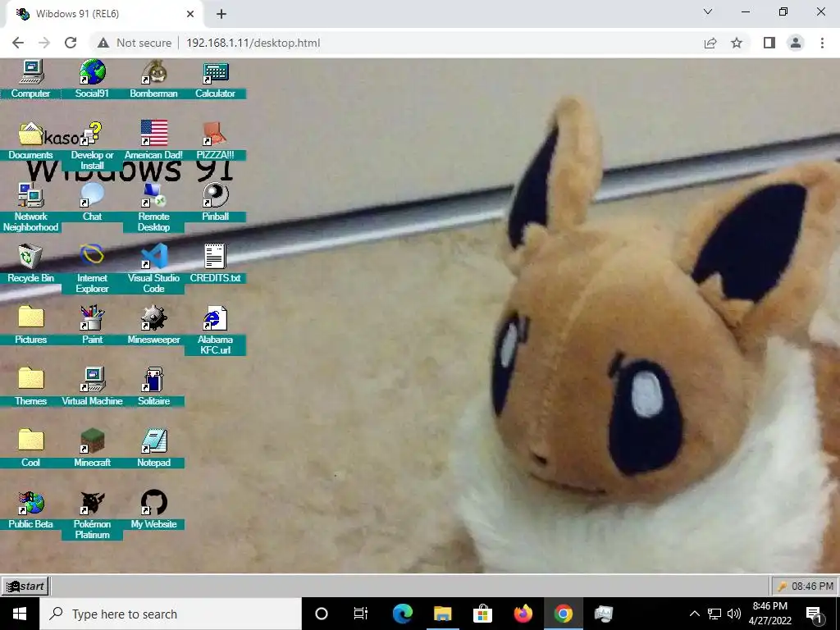Click the Not secure site warning

[x=135, y=43]
